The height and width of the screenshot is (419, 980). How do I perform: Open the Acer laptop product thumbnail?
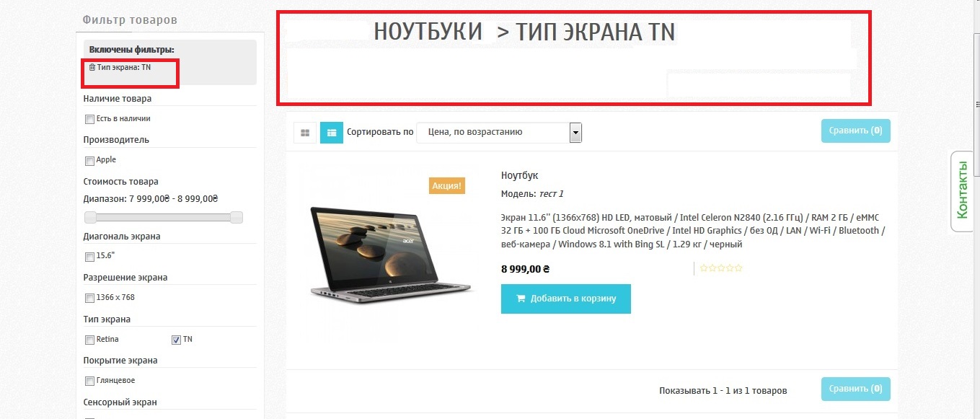coord(393,252)
